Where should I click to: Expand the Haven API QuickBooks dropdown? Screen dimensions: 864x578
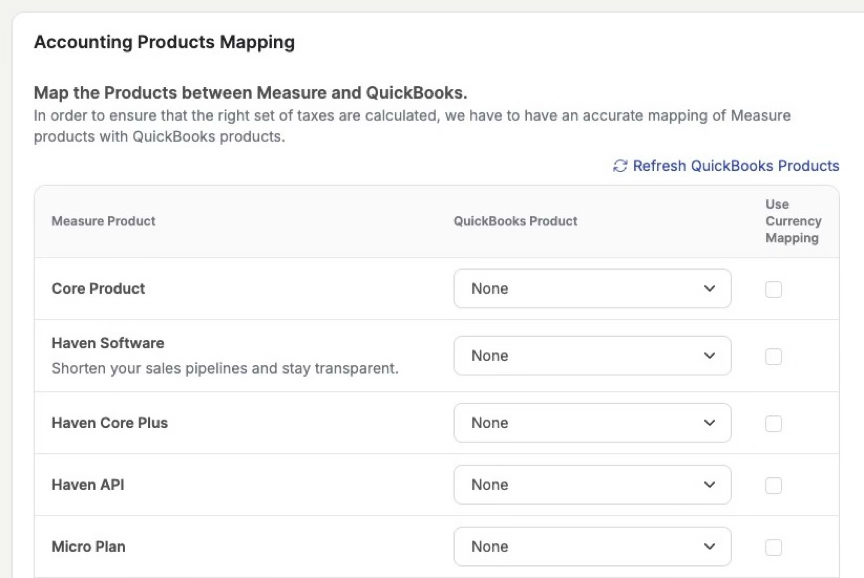(x=592, y=485)
